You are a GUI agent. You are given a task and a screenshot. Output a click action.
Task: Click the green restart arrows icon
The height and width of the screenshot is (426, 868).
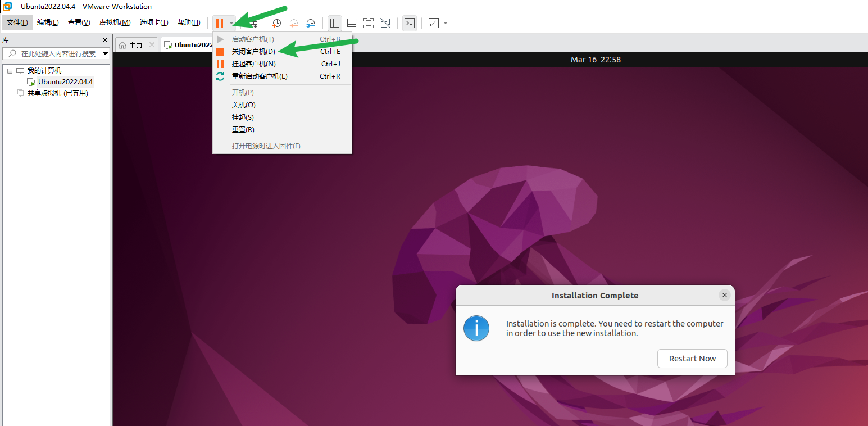220,76
